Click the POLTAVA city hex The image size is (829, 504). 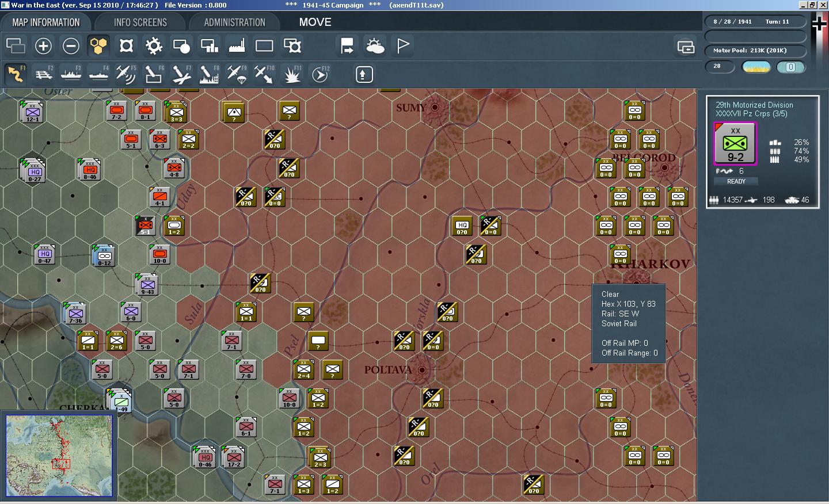pyautogui.click(x=422, y=370)
